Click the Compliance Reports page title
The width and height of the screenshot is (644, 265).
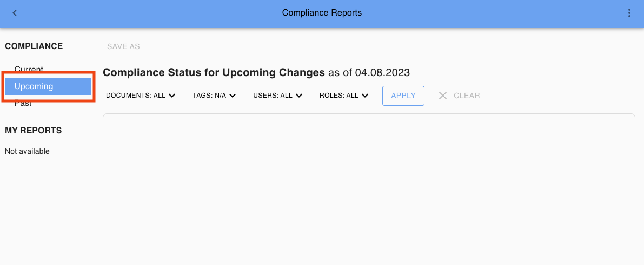tap(322, 13)
